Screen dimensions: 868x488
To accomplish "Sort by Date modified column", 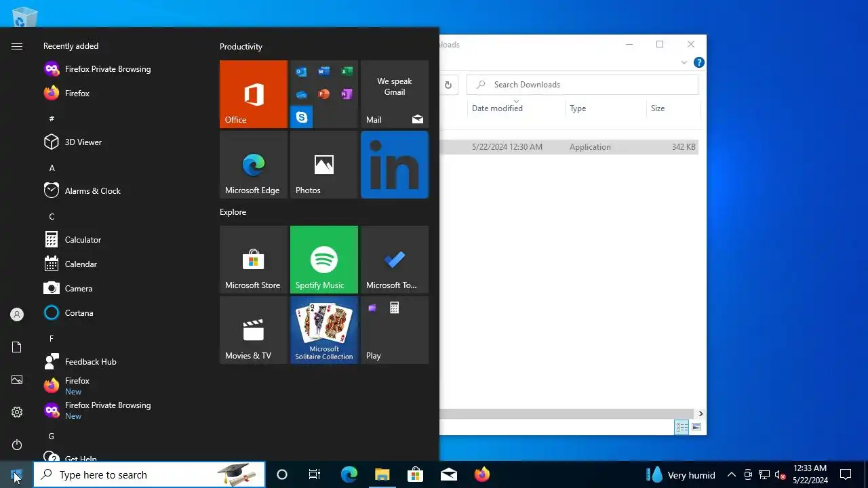I will tap(517, 108).
